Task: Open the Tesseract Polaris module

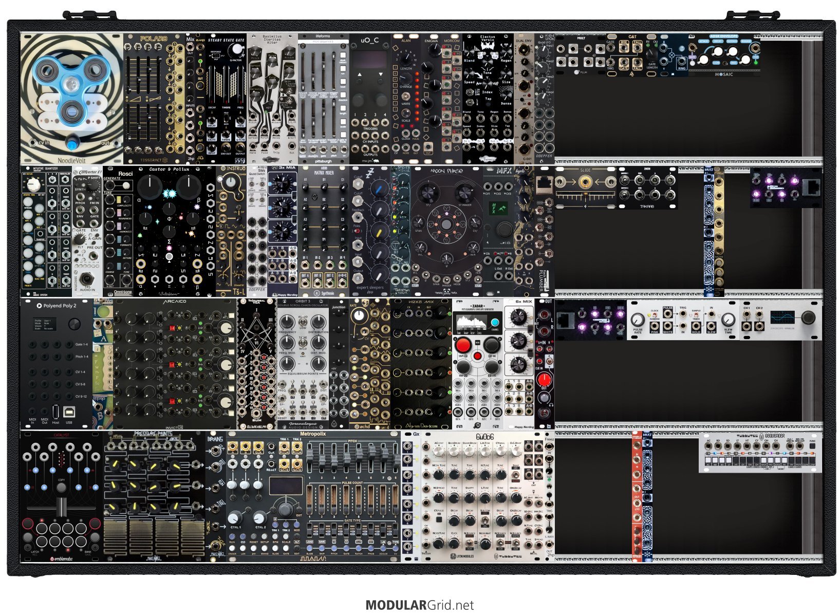Action: 155,99
